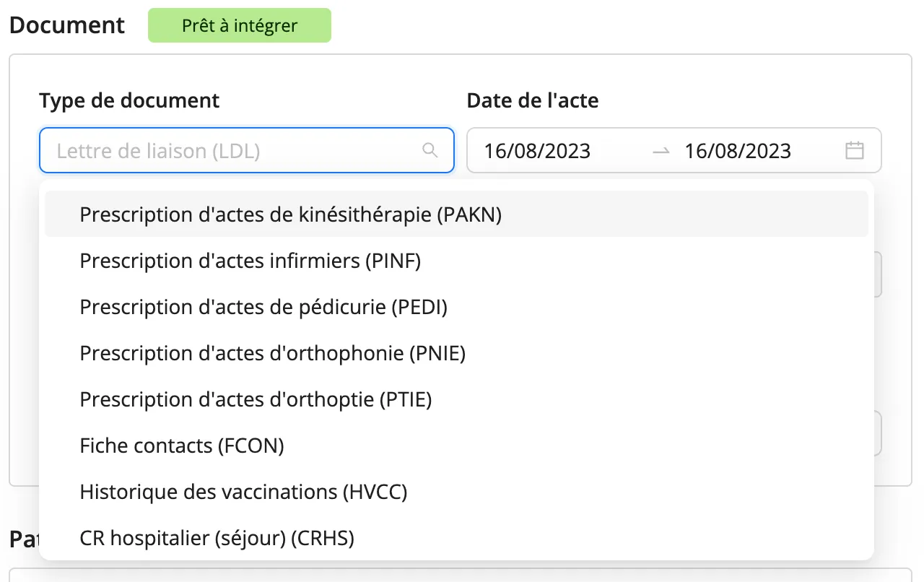
Task: Click the arrow between the two dates
Action: coord(661,151)
